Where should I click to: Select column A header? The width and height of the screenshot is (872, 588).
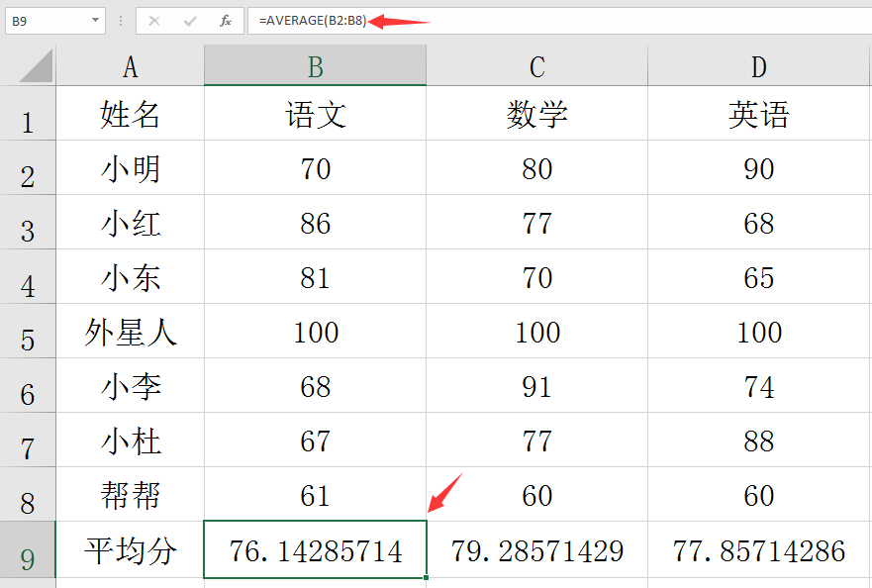[130, 66]
